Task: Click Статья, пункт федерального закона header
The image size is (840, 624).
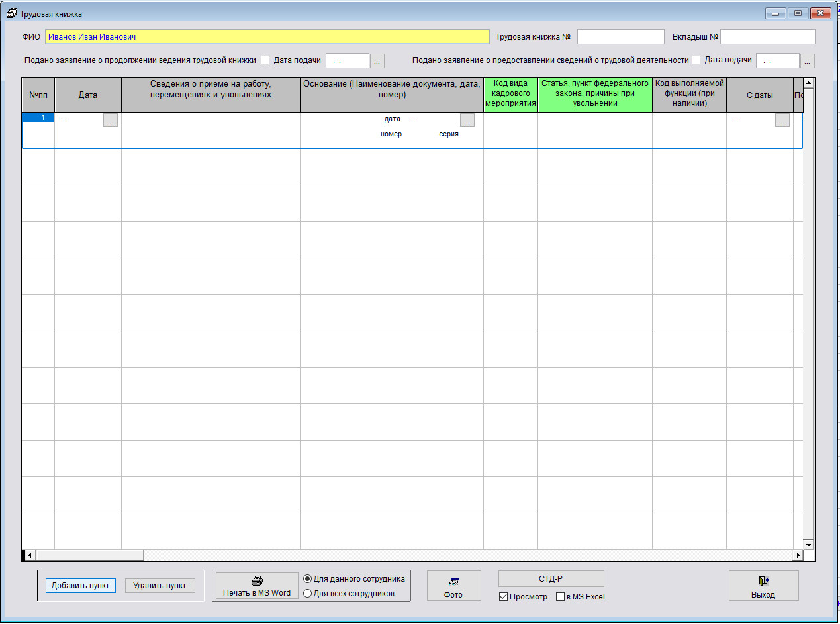Action: 595,95
